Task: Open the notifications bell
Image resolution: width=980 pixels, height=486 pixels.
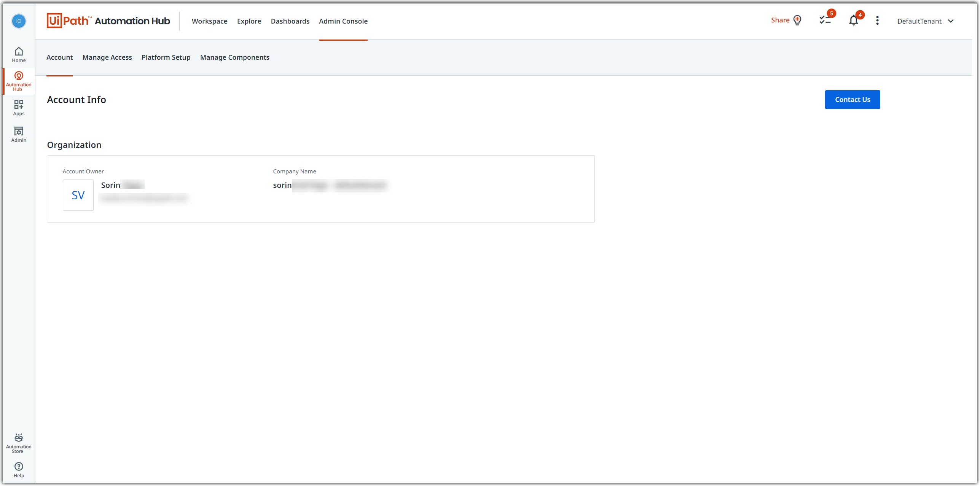Action: (x=853, y=21)
